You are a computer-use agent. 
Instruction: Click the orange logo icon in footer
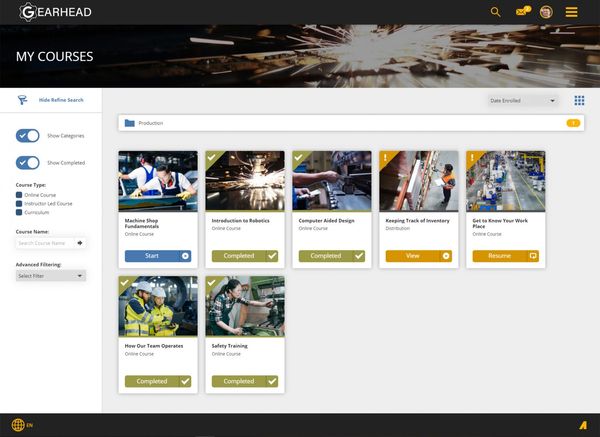point(583,425)
